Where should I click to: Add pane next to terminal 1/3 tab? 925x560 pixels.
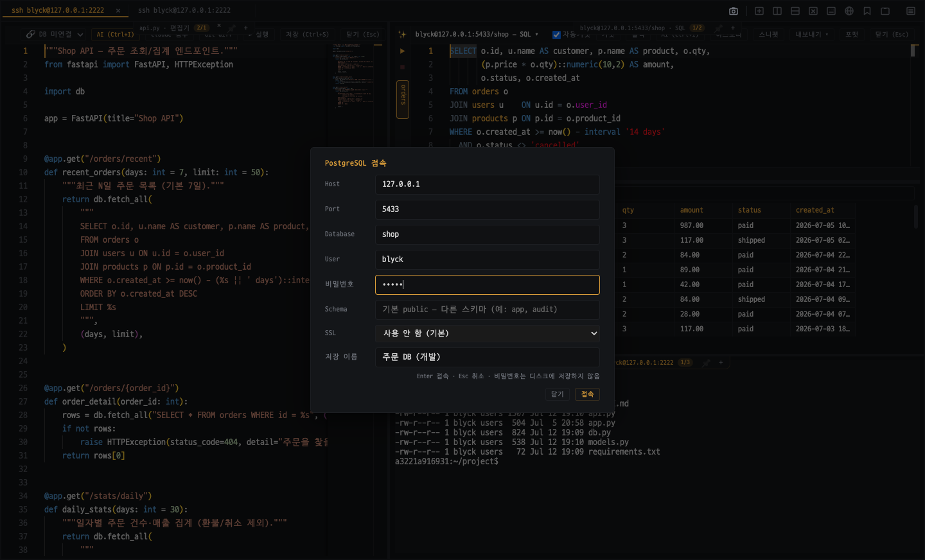coord(721,363)
